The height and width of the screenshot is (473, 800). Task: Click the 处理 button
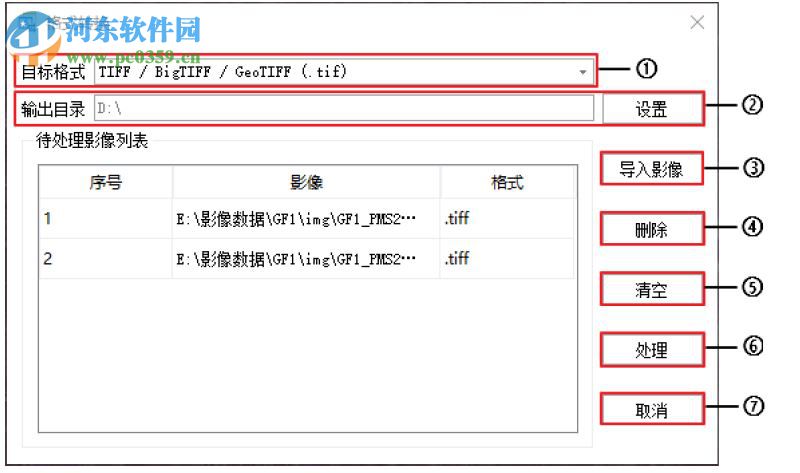coord(652,350)
